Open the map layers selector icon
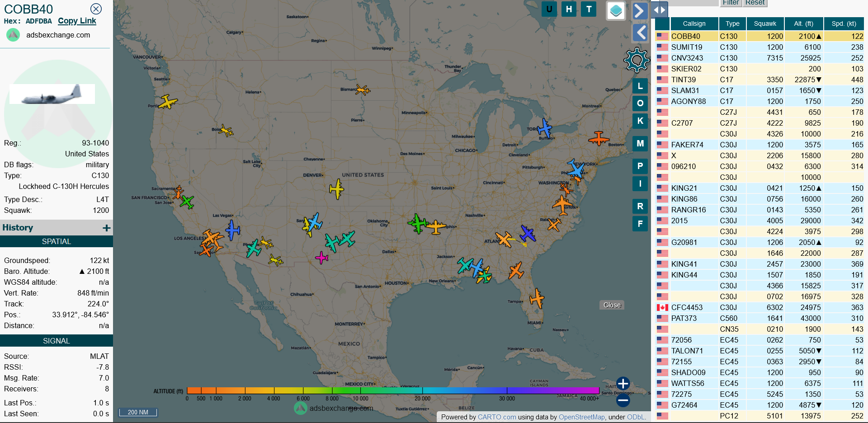 (x=616, y=11)
